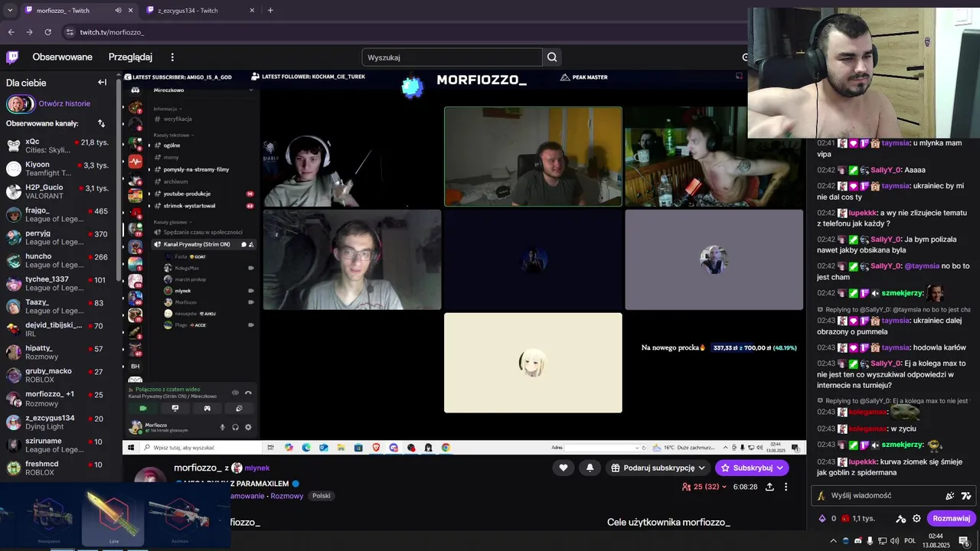Click Discord icon in system tray
The image size is (980, 551).
point(857,541)
